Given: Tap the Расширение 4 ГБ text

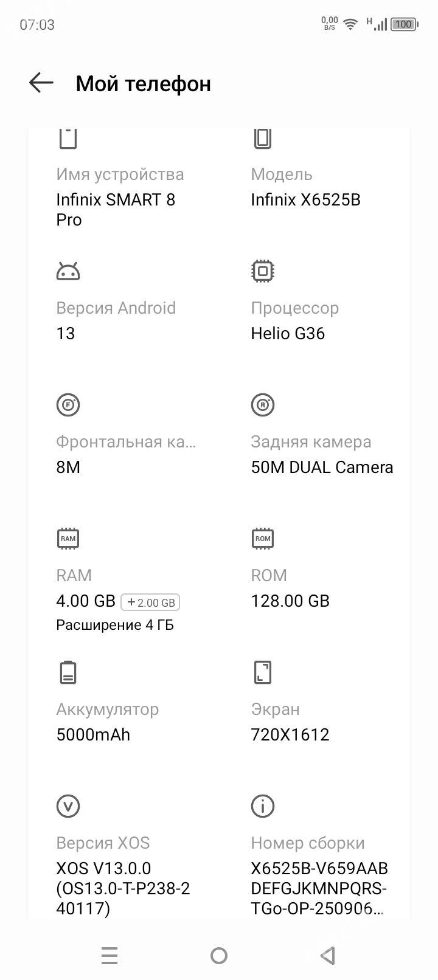Looking at the screenshot, I should coord(115,625).
